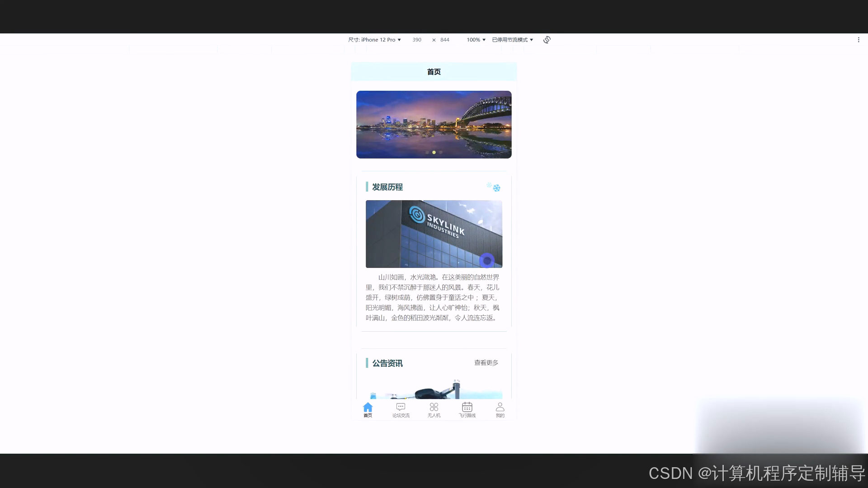Select the 首页 home tab icon
The width and height of the screenshot is (868, 488).
click(x=368, y=408)
